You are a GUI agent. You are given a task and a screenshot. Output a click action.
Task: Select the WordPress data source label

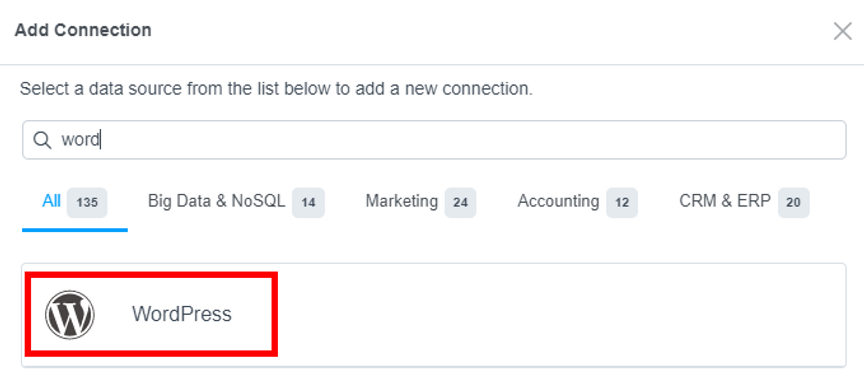(x=182, y=314)
